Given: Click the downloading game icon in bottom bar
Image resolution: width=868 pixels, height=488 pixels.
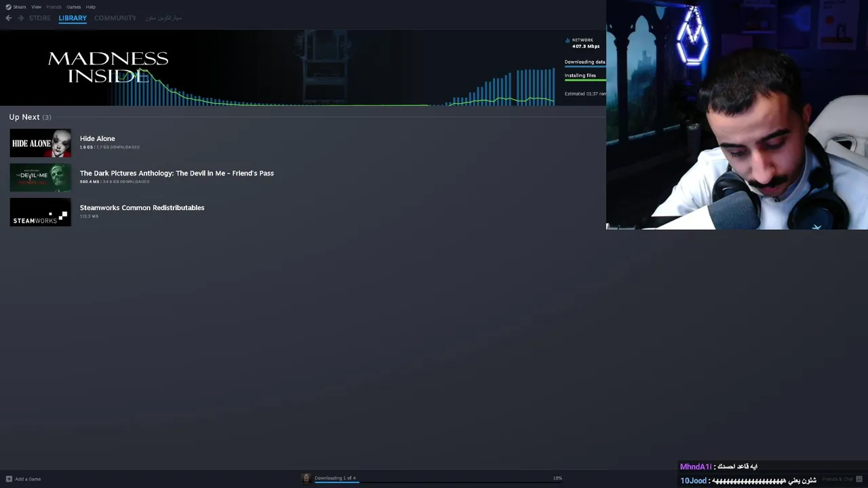Looking at the screenshot, I should tap(307, 479).
